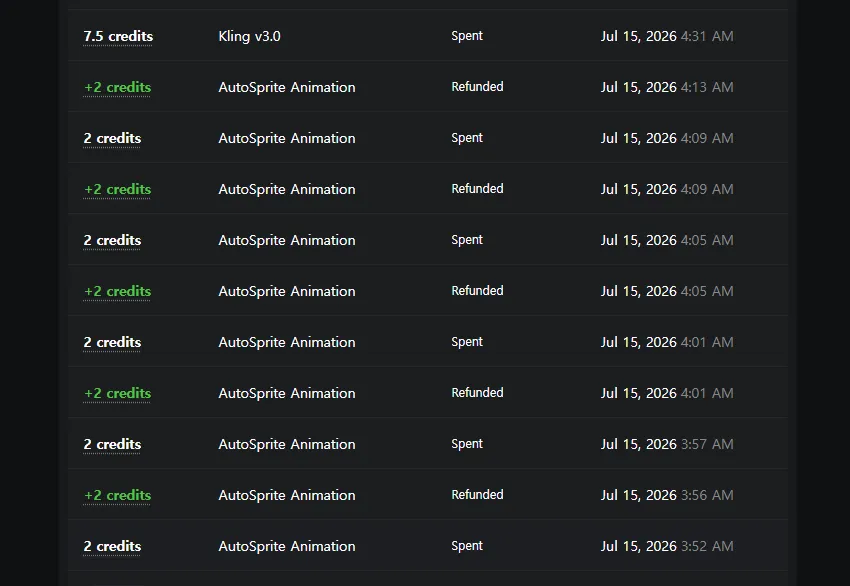The height and width of the screenshot is (586, 850).
Task: Click AutoSprite Animation on the 4:01 AM Refunded row
Action: (287, 393)
